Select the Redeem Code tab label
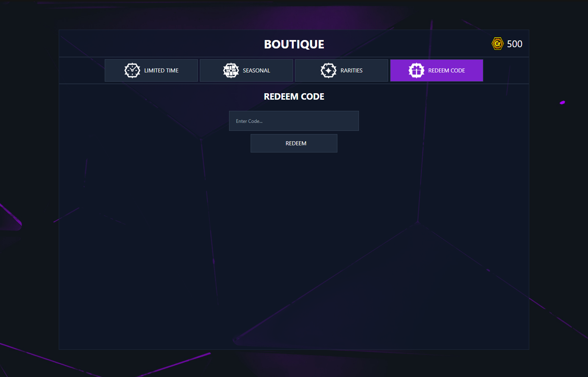This screenshot has width=588, height=377. 446,70
